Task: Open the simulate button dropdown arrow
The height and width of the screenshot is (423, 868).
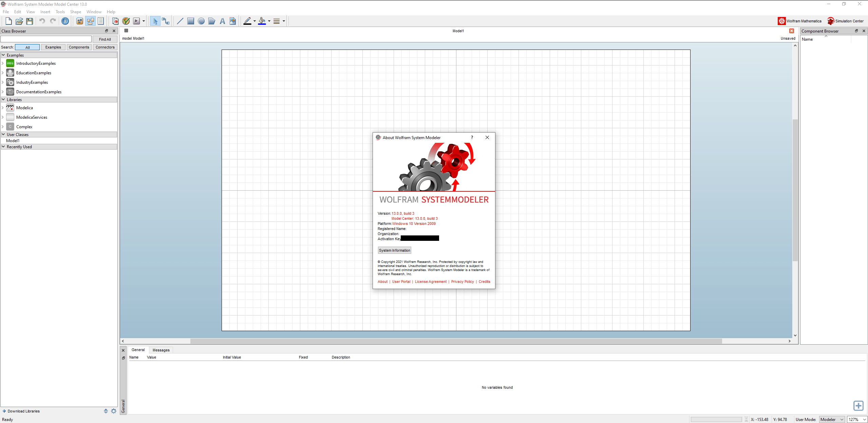Action: click(x=144, y=21)
